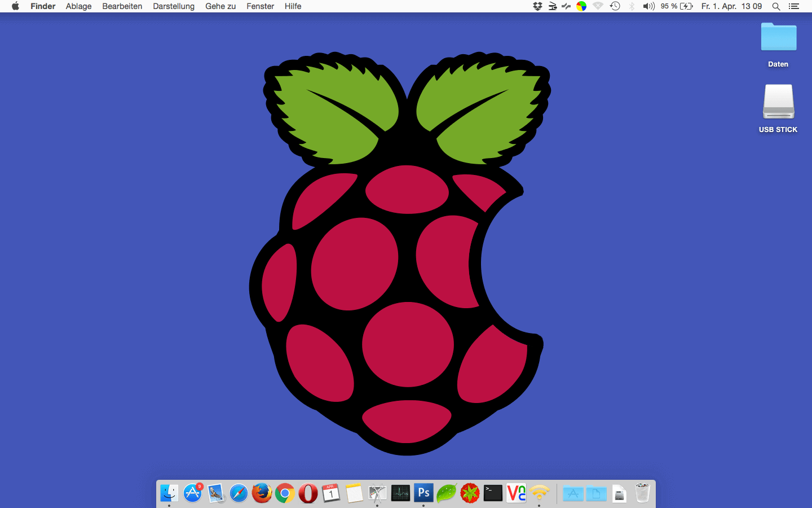Toggle Bluetooth from the menu bar

point(632,6)
